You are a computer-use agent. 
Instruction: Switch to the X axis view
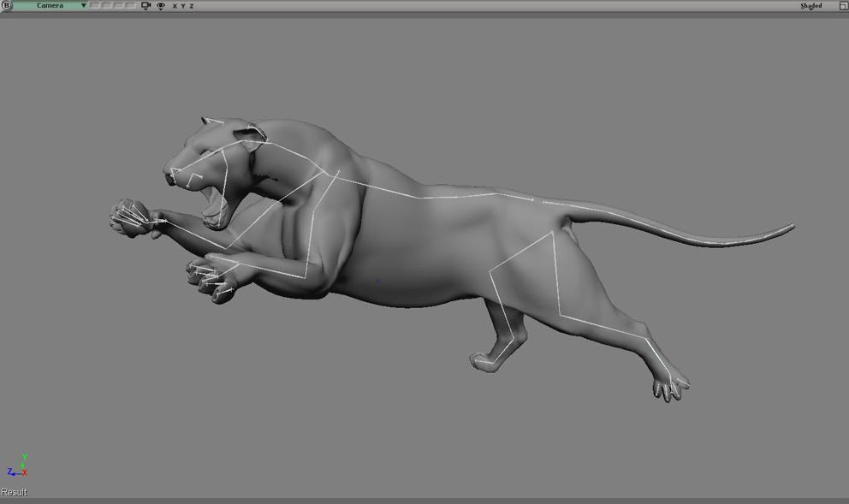coord(175,6)
